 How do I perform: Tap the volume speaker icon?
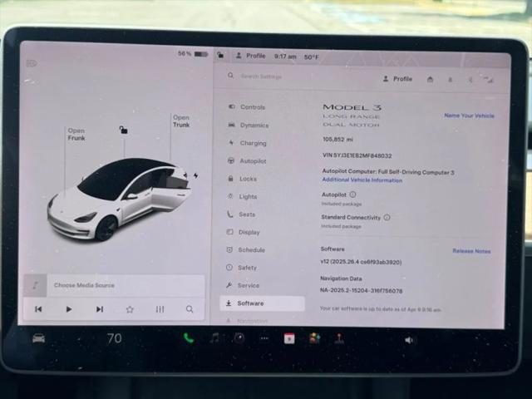click(409, 340)
